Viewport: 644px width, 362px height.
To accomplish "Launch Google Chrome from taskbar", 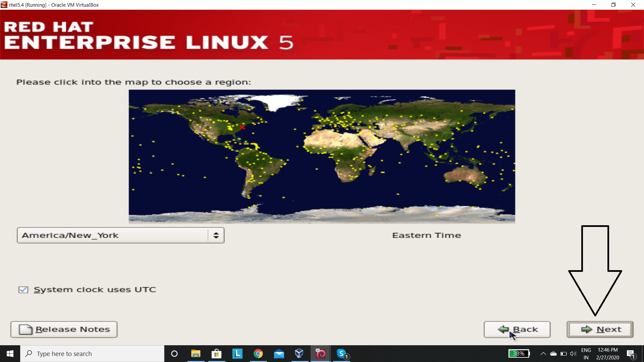I will pyautogui.click(x=258, y=354).
